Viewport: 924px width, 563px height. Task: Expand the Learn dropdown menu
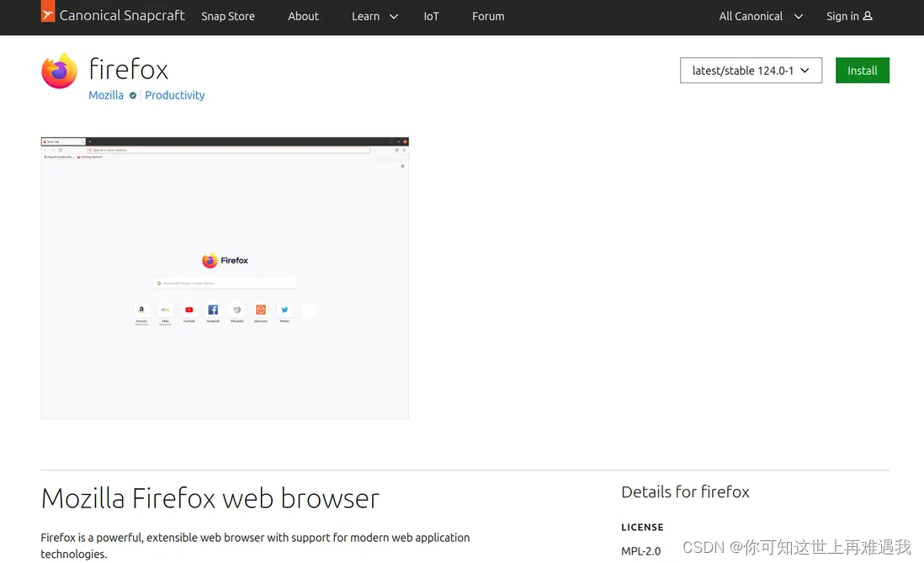tap(374, 17)
